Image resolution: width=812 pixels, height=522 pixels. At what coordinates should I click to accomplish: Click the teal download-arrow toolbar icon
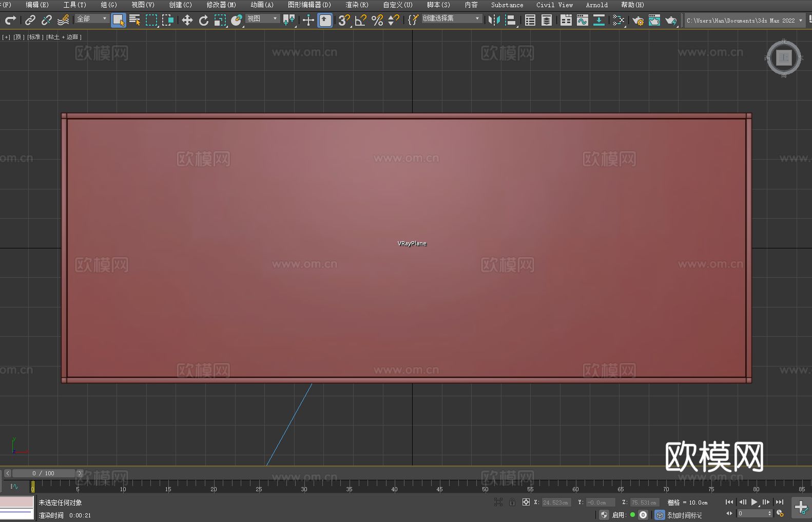point(599,20)
